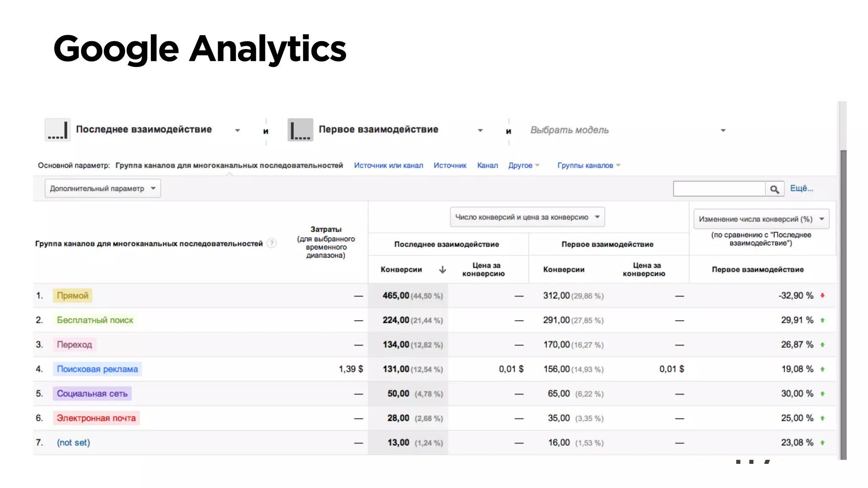Click the magnifying glass search button
868x488 pixels.
pyautogui.click(x=774, y=189)
